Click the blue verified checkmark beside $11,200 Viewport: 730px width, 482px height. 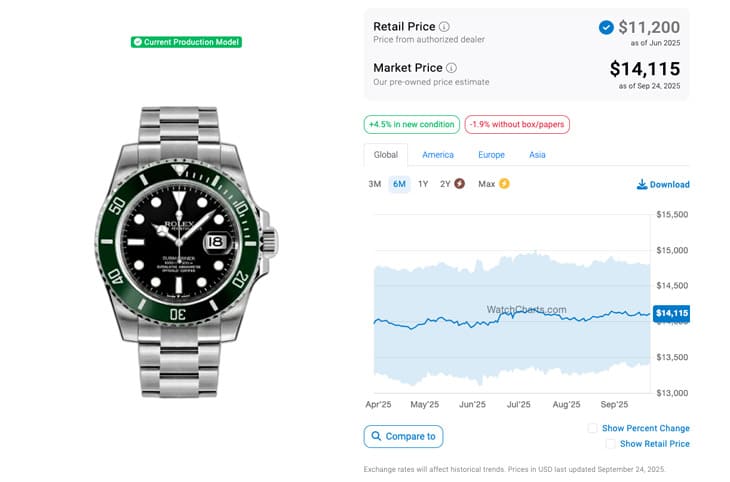pyautogui.click(x=606, y=27)
